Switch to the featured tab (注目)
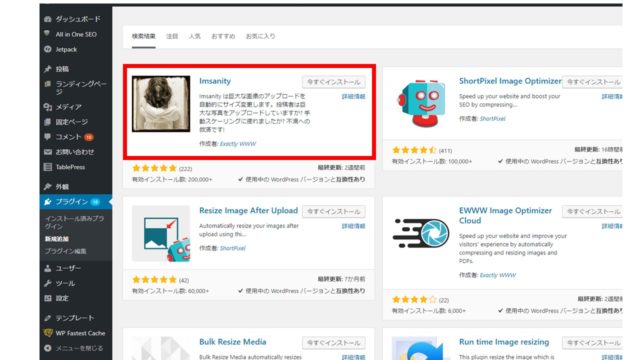The height and width of the screenshot is (360, 640). pos(172,36)
